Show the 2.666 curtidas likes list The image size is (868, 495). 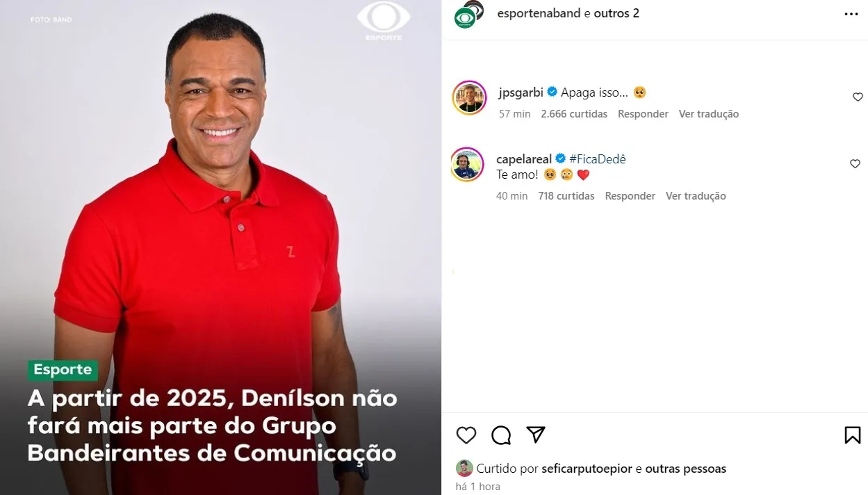pos(574,114)
